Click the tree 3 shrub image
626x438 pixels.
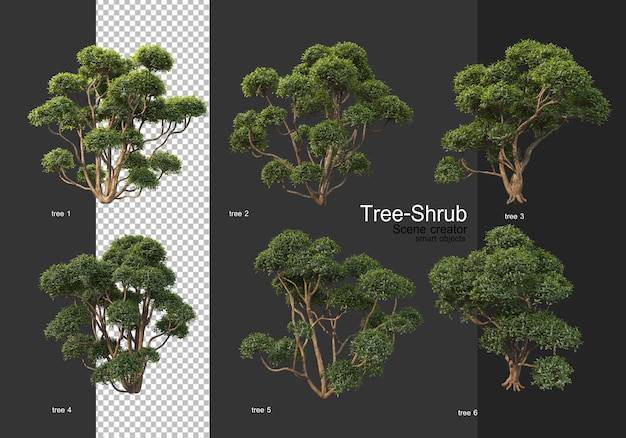522,121
